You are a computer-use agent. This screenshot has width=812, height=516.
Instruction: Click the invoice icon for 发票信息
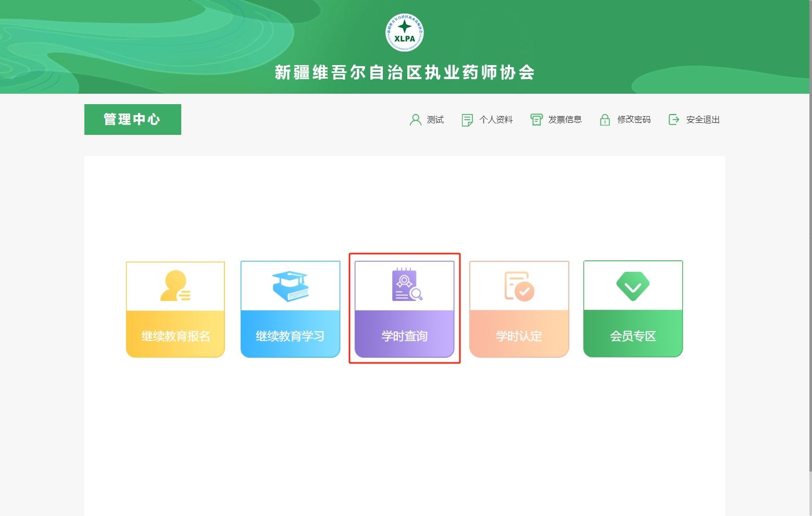[536, 120]
